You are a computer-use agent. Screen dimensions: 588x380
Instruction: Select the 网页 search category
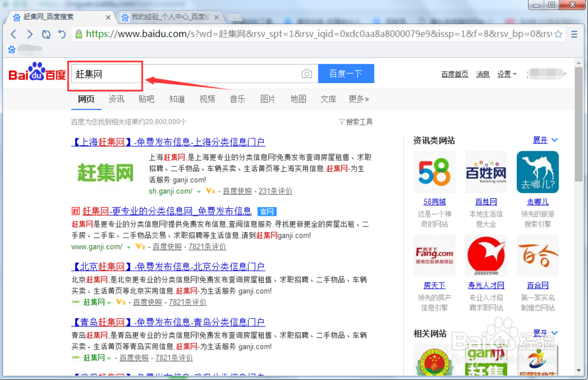tap(86, 99)
